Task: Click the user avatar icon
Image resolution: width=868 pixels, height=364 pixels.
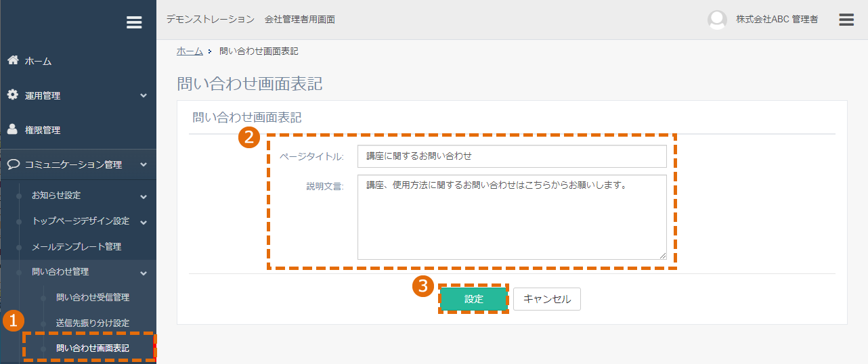Action: tap(717, 20)
